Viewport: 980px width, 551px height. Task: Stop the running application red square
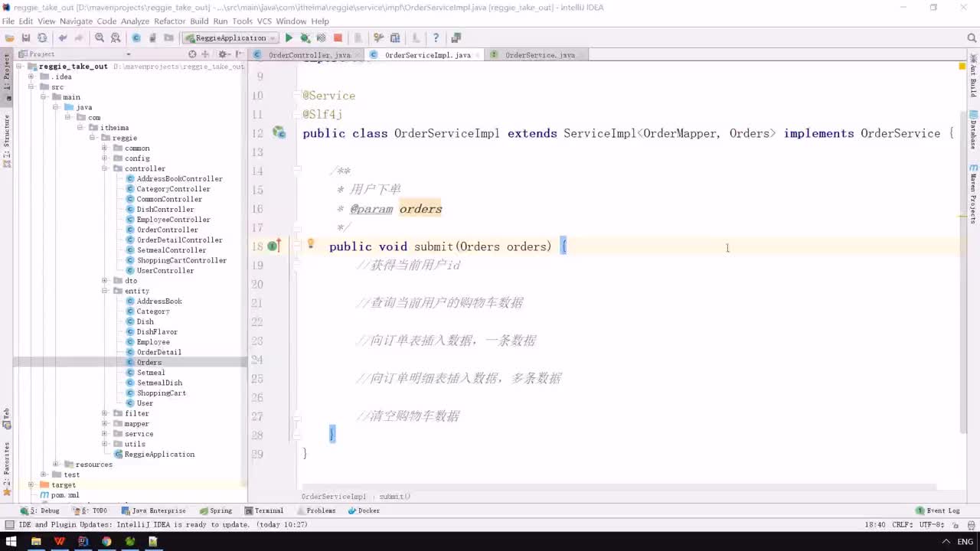point(338,37)
